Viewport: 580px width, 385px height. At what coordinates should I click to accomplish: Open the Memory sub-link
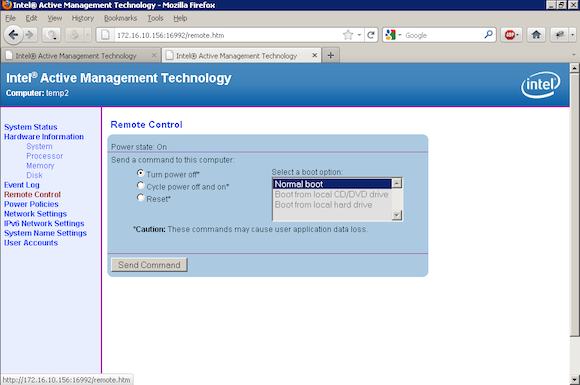[x=40, y=165]
